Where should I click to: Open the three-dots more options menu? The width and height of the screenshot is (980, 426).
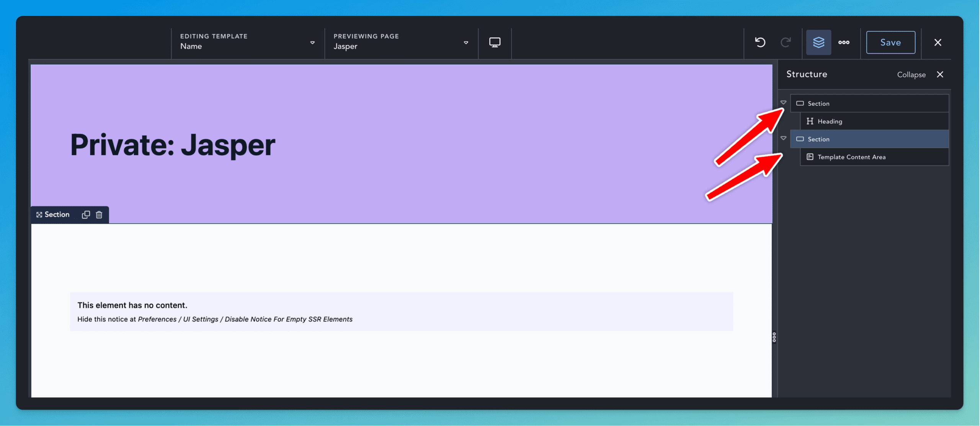pos(844,42)
